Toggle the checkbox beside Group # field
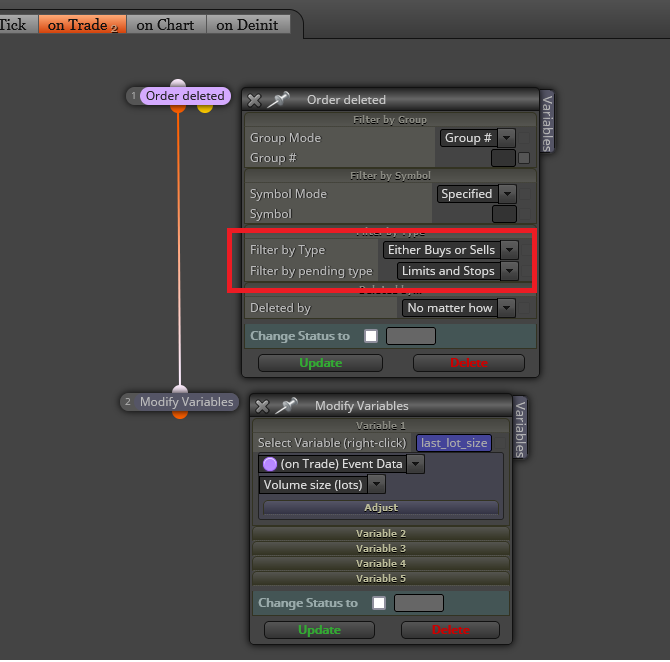The image size is (670, 662). click(x=524, y=159)
